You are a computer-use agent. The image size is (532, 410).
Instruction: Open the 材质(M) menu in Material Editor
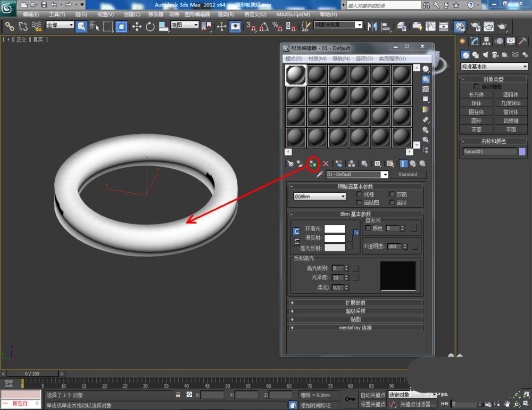(318, 59)
